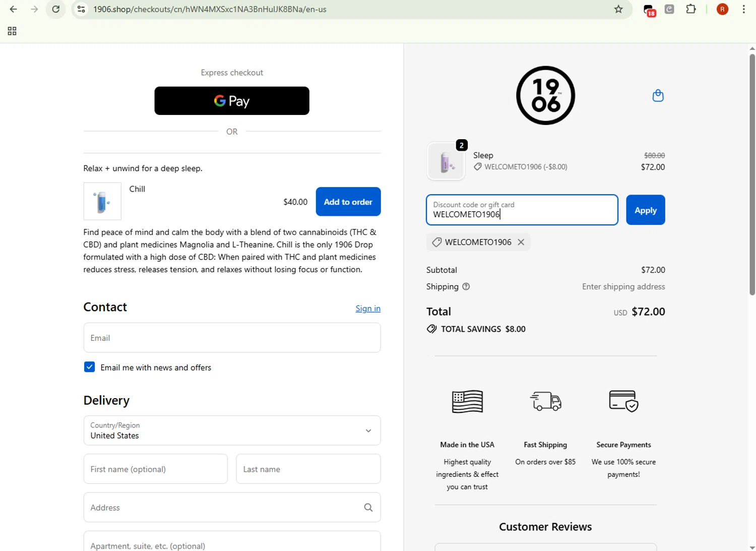Open the Chrome three-dot menu
The width and height of the screenshot is (756, 551).
tap(744, 9)
